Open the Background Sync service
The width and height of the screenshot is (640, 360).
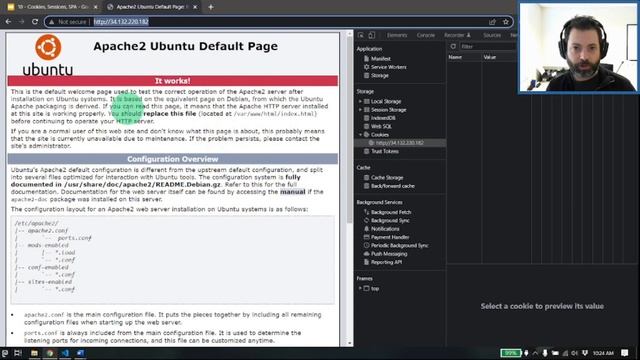pyautogui.click(x=390, y=220)
